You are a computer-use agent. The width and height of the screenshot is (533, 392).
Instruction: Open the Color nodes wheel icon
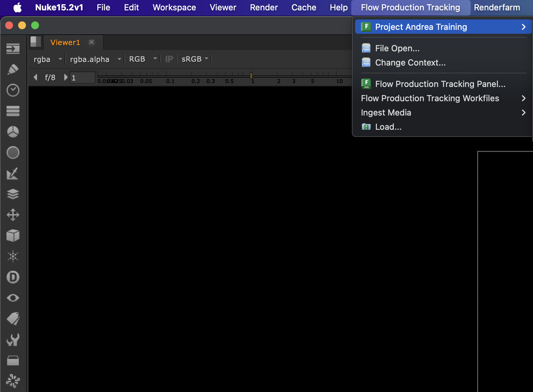(13, 132)
